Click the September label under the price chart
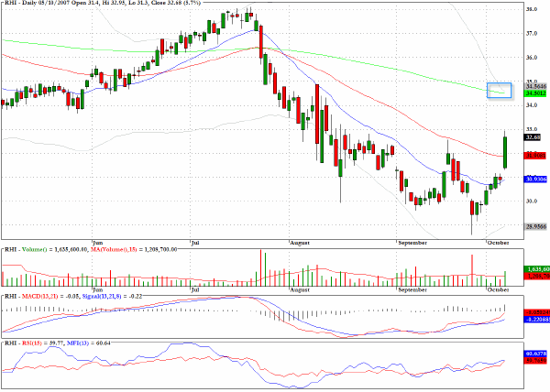 (412, 243)
